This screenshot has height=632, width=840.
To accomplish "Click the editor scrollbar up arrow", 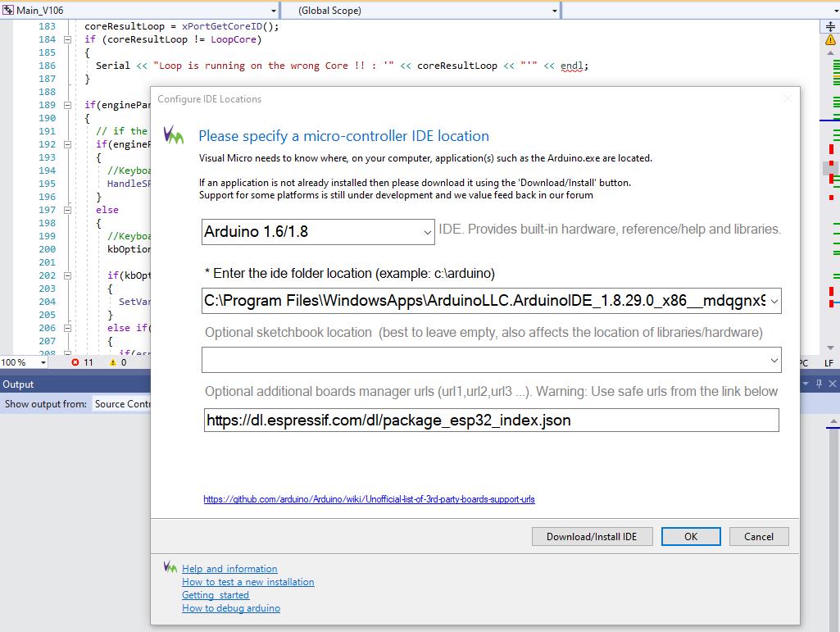I will point(830,53).
